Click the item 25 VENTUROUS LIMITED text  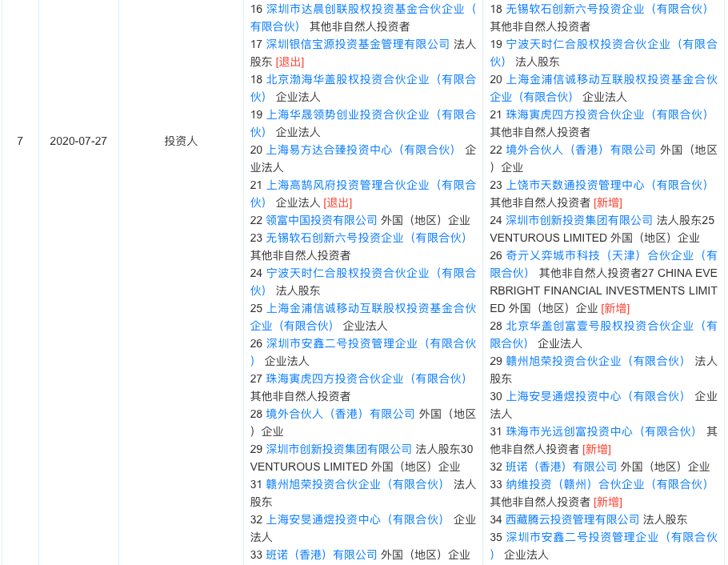click(x=548, y=238)
